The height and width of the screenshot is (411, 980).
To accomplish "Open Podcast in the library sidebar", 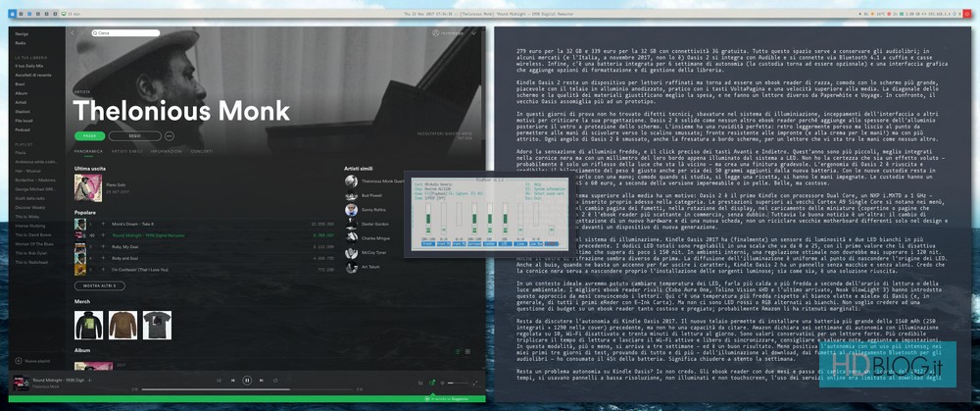I will 23,128.
